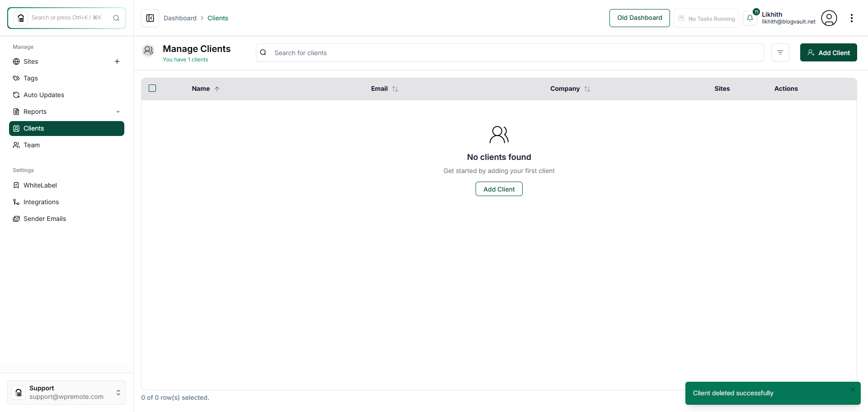Select the header select-all checkbox
This screenshot has height=412, width=868.
(152, 88)
